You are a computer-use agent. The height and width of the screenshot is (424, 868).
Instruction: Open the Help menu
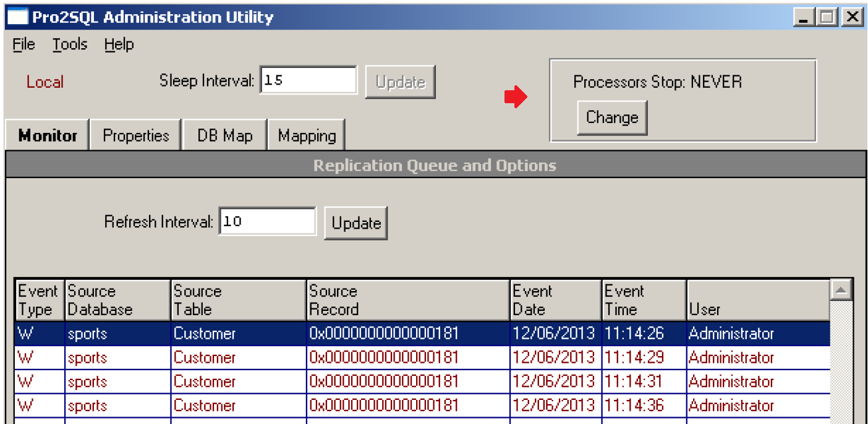pos(119,45)
